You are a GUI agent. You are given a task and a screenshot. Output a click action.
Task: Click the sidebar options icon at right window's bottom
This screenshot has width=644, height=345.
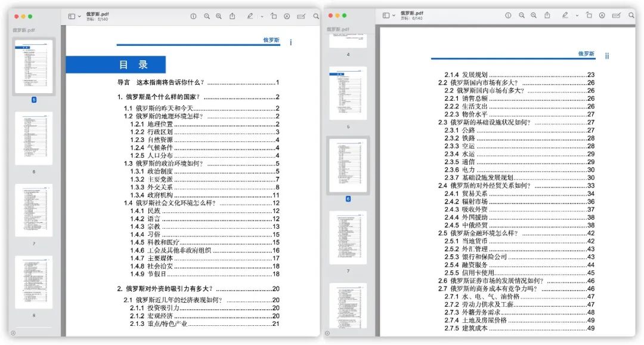pos(327,333)
